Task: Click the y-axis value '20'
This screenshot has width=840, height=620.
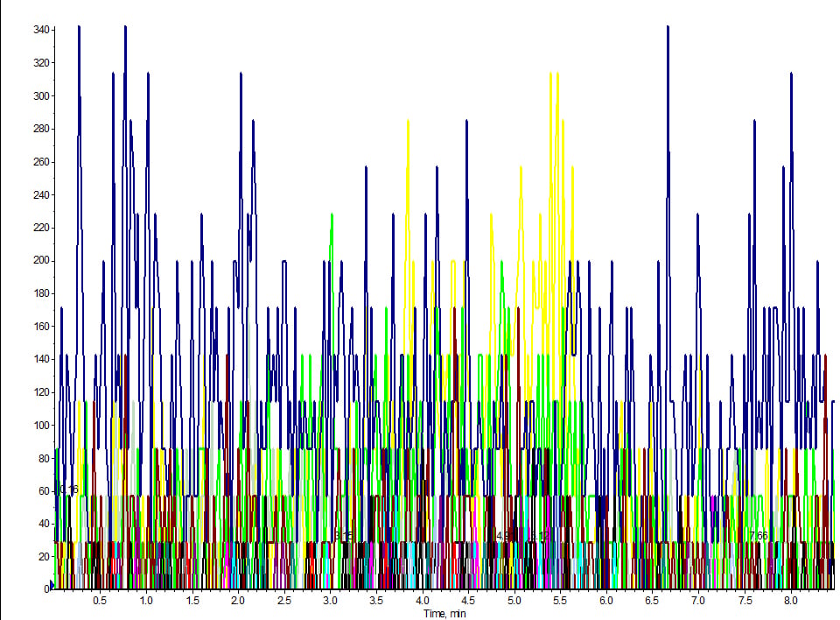Action: pyautogui.click(x=44, y=557)
